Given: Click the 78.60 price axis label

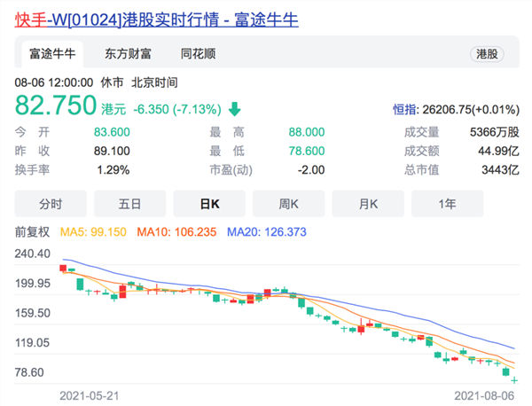Looking at the screenshot, I should point(29,372).
